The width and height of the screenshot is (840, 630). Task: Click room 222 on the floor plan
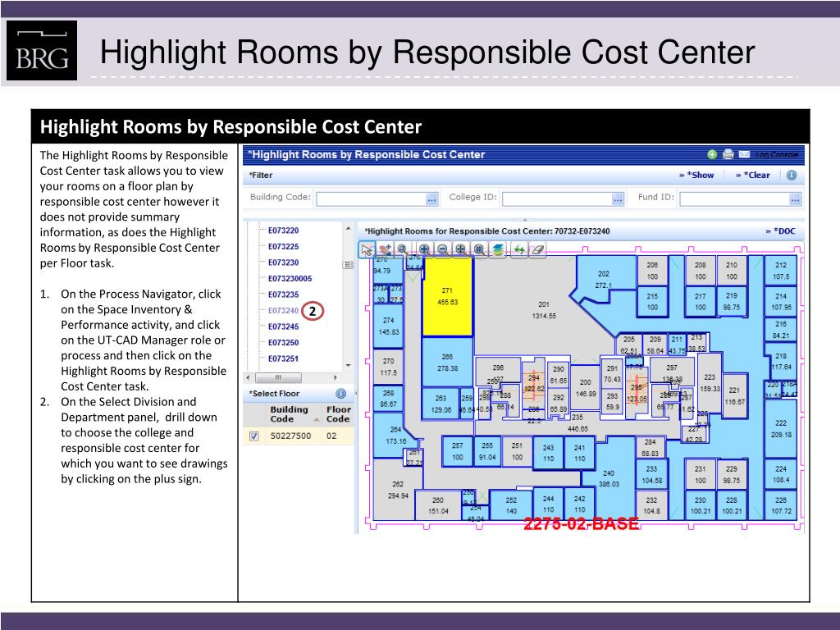tap(781, 428)
